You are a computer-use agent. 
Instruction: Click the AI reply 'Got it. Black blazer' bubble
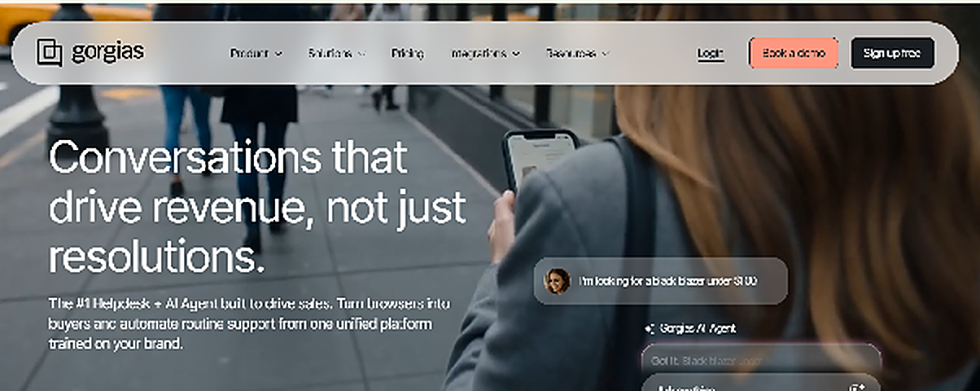point(761,358)
